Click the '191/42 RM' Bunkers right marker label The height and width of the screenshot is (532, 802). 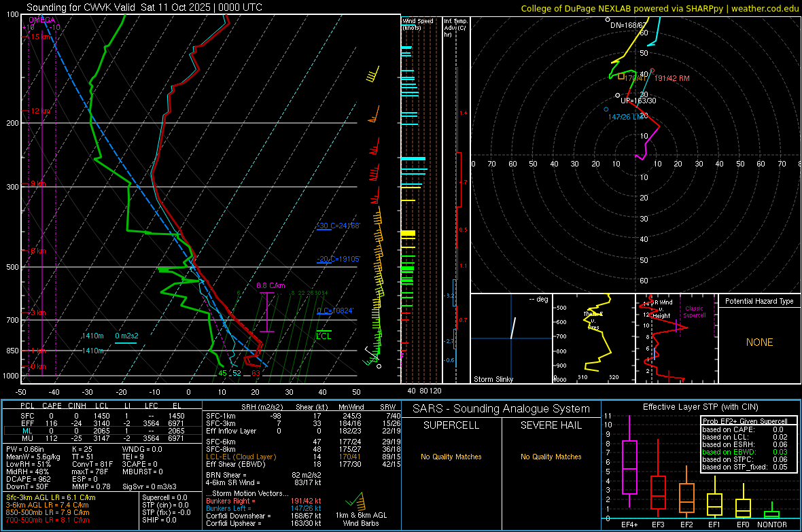point(672,78)
